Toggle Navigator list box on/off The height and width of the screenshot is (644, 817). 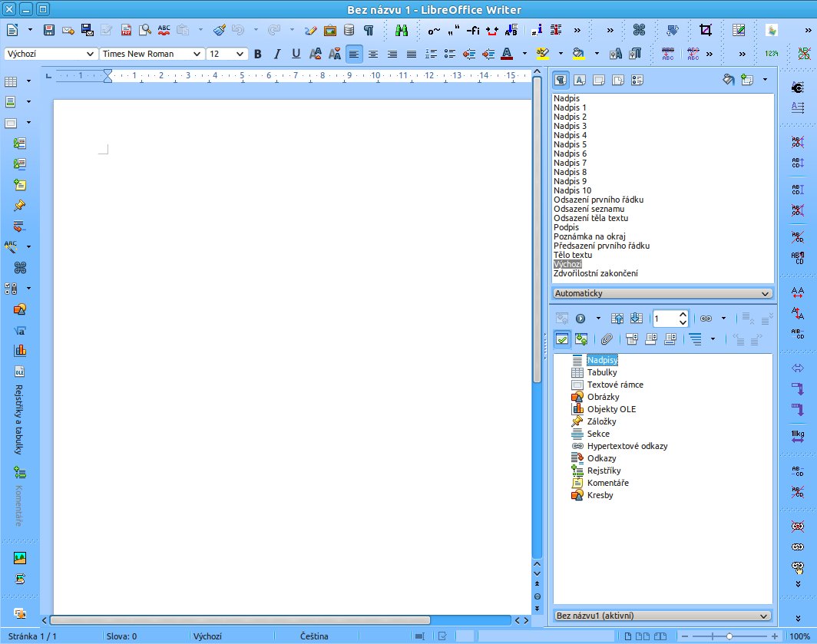click(x=562, y=340)
